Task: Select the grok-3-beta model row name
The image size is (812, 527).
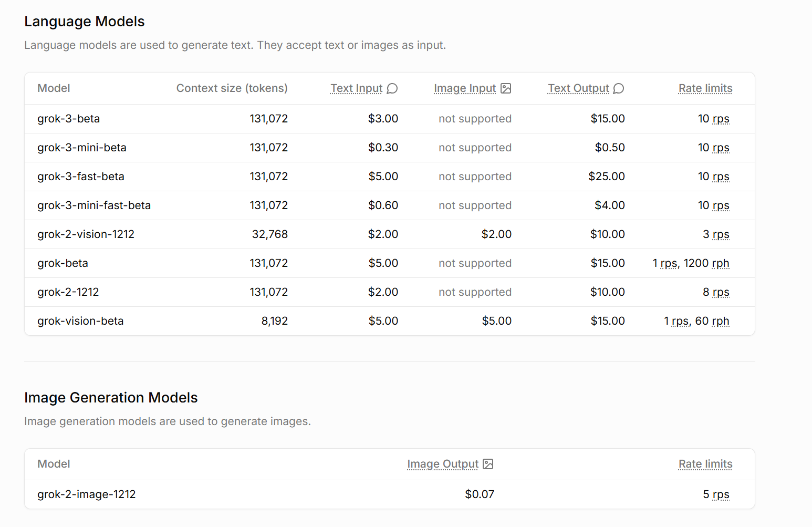Action: [69, 119]
